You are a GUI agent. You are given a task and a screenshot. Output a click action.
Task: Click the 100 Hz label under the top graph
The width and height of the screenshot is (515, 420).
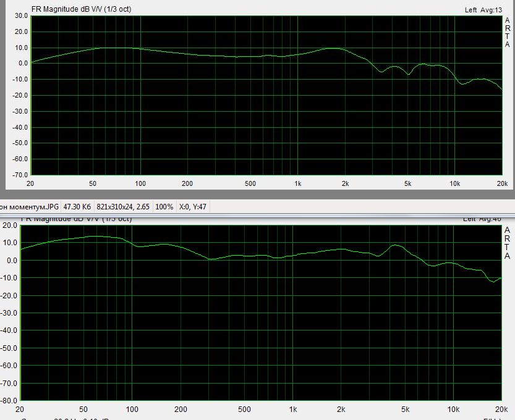pyautogui.click(x=140, y=183)
